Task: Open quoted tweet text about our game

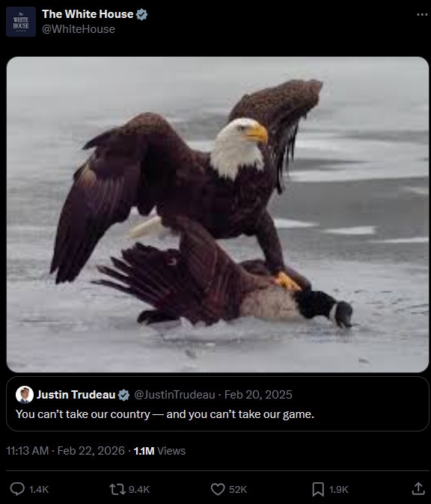Action: 165,414
